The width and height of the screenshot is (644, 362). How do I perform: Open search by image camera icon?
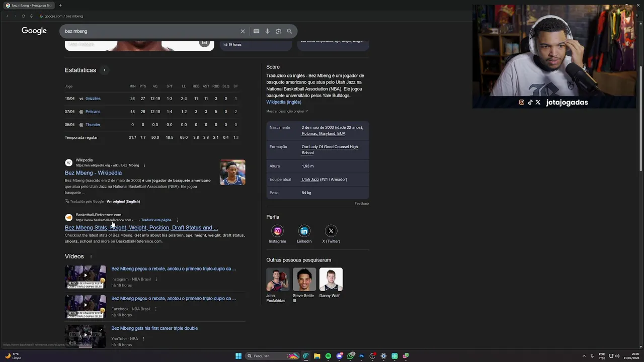click(x=278, y=31)
